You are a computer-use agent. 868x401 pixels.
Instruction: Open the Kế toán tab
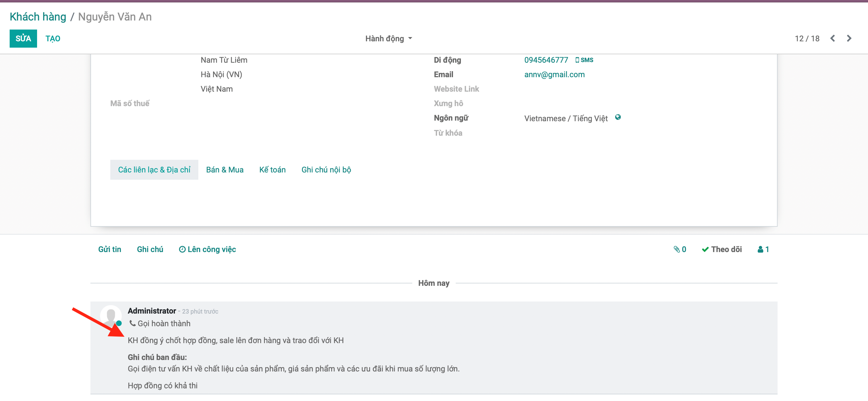272,170
